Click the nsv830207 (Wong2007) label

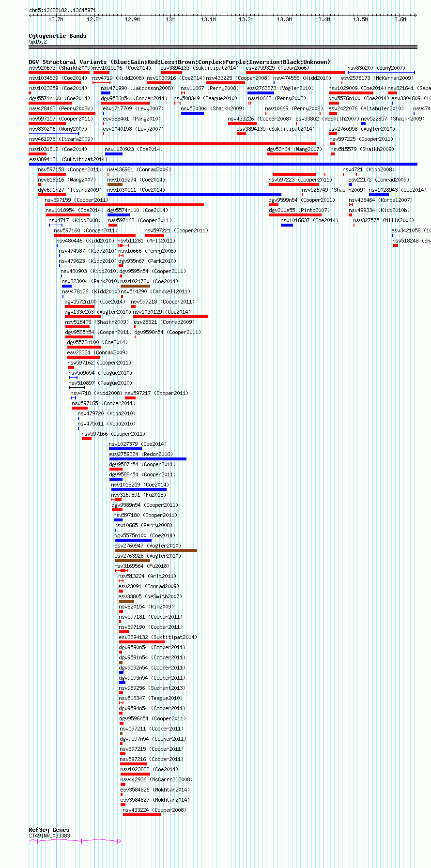(376, 68)
